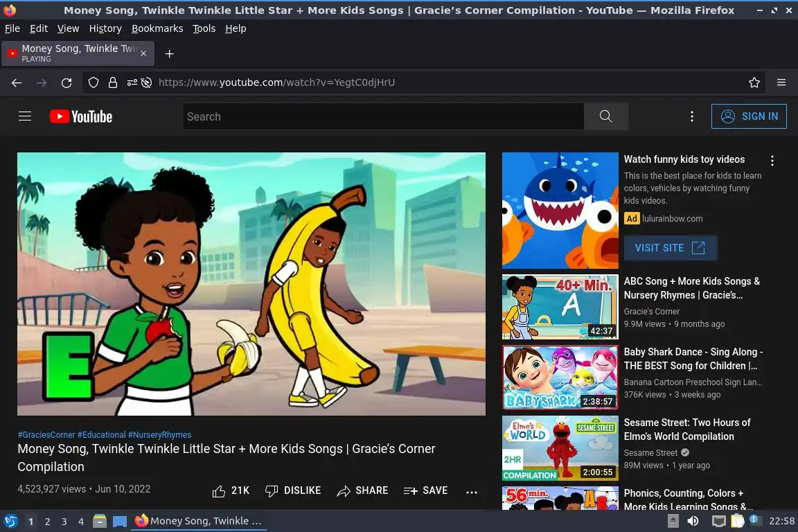798x532 pixels.
Task: Open the Firefox application menu
Action: [x=781, y=82]
